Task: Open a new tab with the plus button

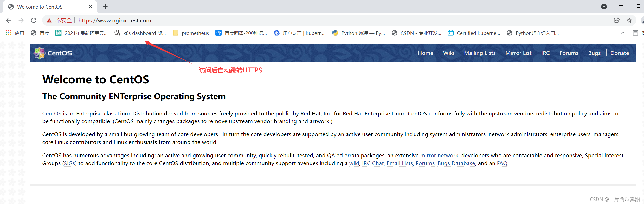Action: click(x=105, y=7)
